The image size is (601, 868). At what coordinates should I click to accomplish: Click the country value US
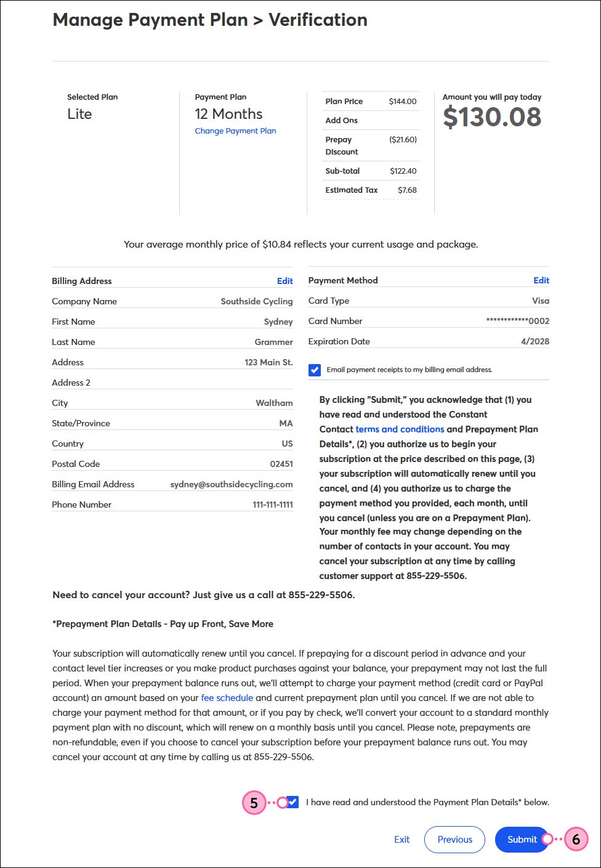pyautogui.click(x=288, y=444)
